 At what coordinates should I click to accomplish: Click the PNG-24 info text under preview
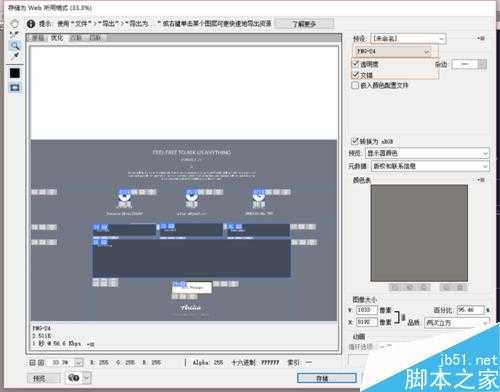(x=41, y=328)
